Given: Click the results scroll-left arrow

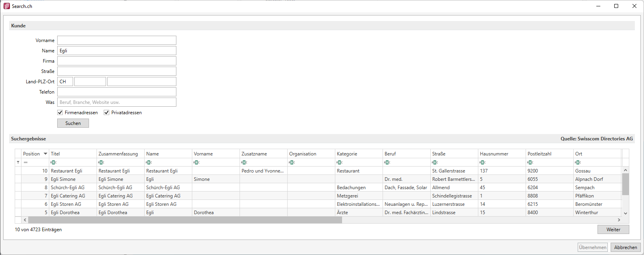Looking at the screenshot, I should tap(25, 220).
